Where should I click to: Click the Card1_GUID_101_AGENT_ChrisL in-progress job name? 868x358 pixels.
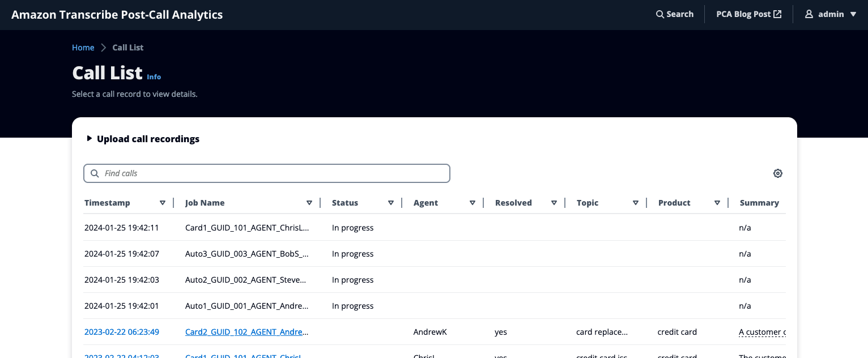pyautogui.click(x=247, y=228)
